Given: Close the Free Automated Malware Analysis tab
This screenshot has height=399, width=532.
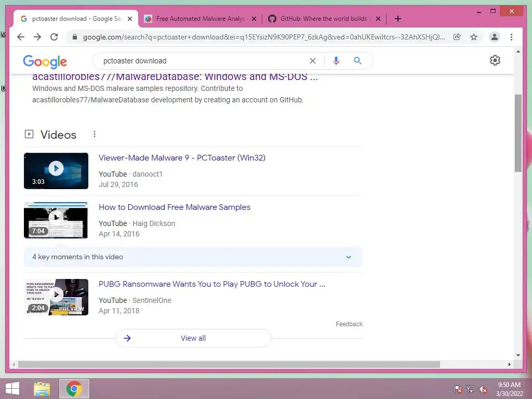Looking at the screenshot, I should pos(254,19).
